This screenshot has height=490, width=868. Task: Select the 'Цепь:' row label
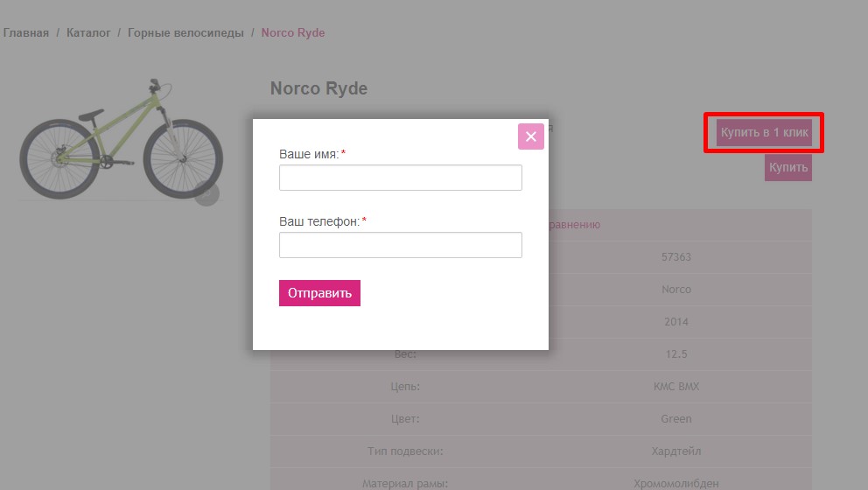405,387
